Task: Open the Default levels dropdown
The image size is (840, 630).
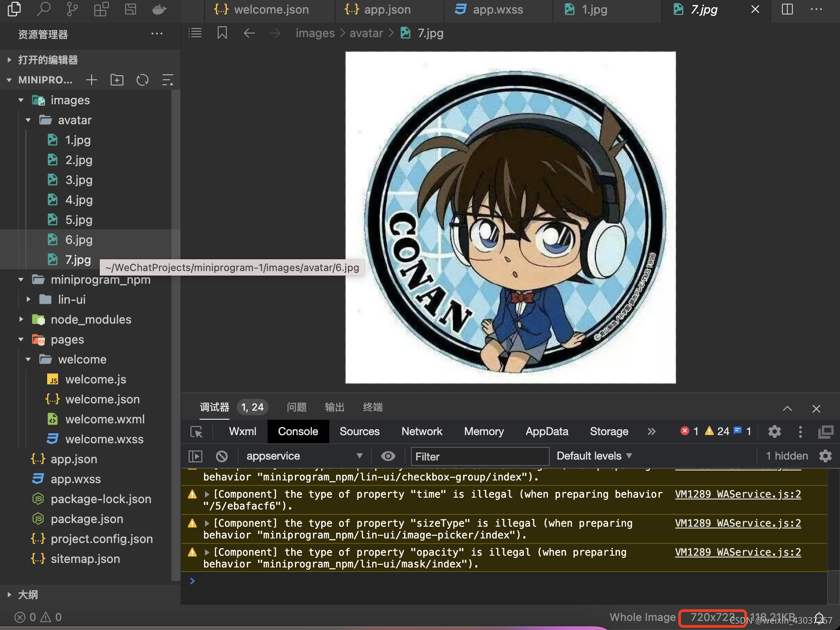Action: (x=594, y=456)
